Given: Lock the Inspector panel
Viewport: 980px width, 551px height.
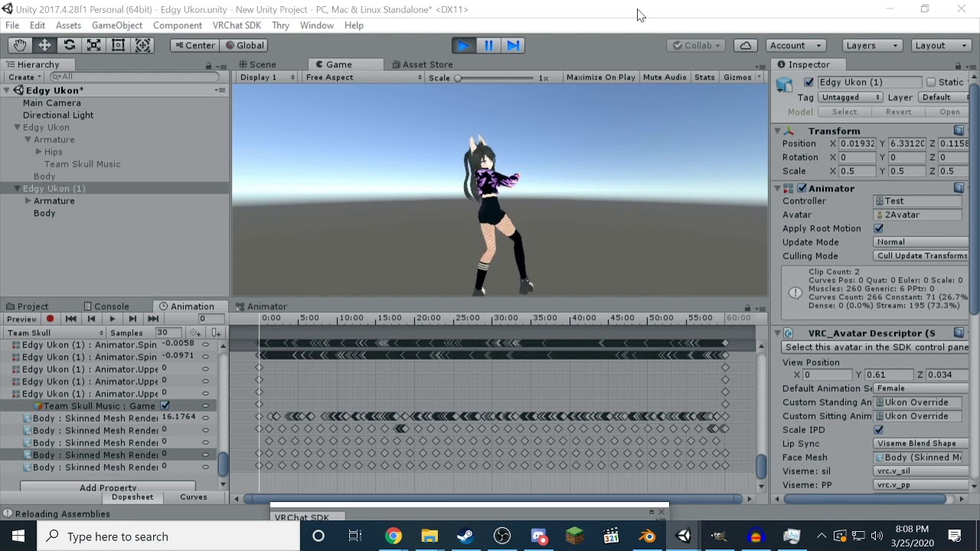Looking at the screenshot, I should click(959, 65).
